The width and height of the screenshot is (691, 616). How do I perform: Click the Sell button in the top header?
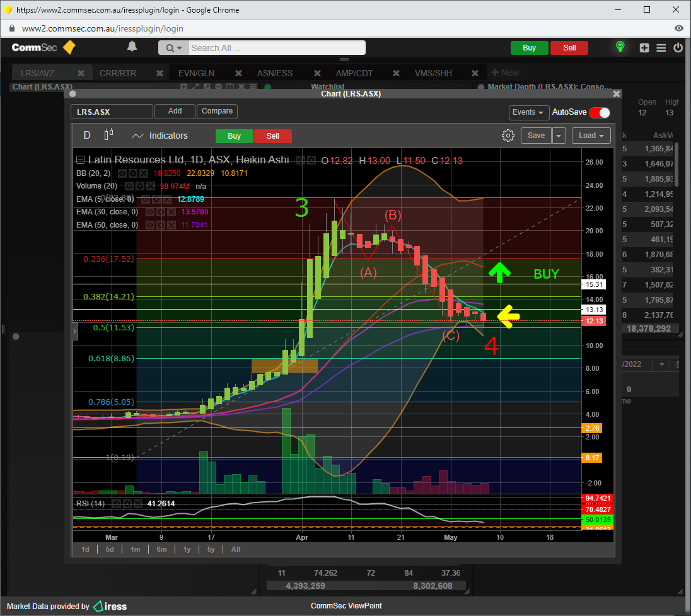[x=569, y=48]
